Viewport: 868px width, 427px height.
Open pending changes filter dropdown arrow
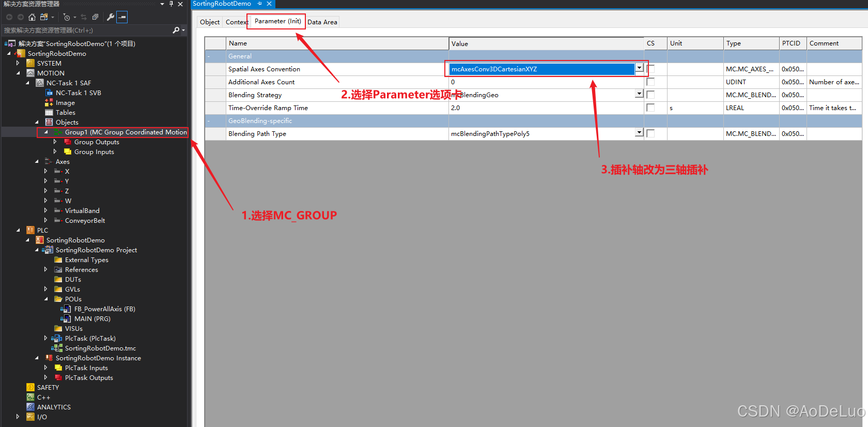click(x=74, y=17)
